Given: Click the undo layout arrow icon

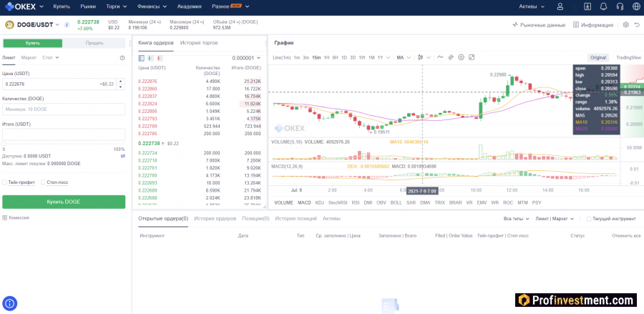Looking at the screenshot, I should click(637, 24).
